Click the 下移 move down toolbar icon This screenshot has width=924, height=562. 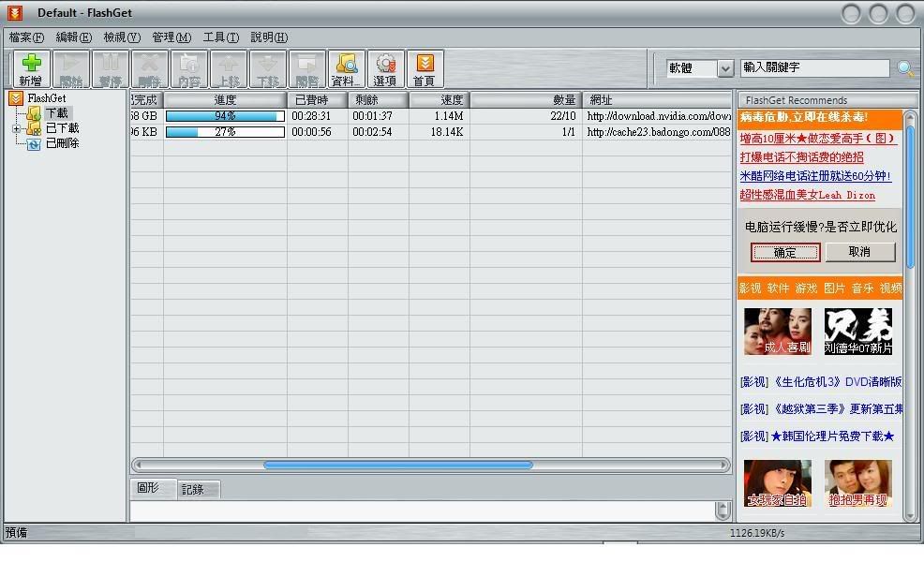point(268,69)
